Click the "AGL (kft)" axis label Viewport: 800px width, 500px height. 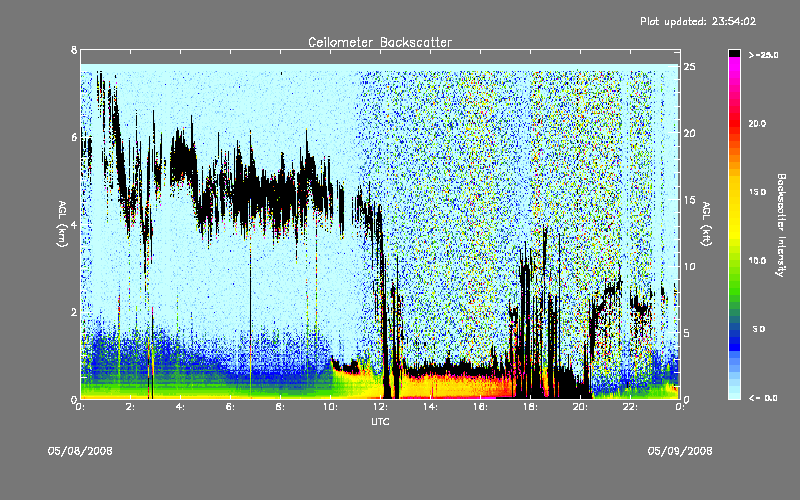coord(706,224)
